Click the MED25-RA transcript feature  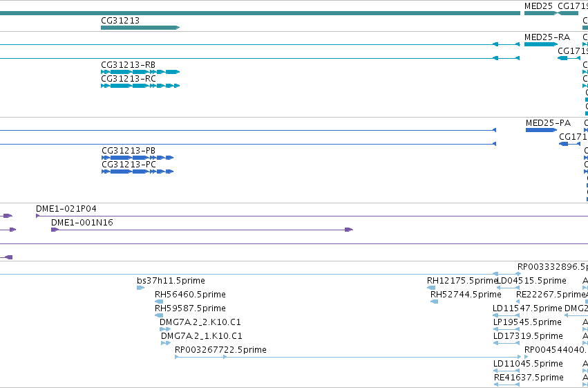point(541,44)
